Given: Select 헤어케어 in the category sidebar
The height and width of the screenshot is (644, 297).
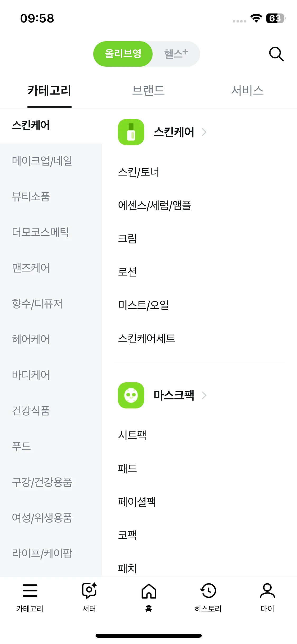Looking at the screenshot, I should (x=51, y=339).
